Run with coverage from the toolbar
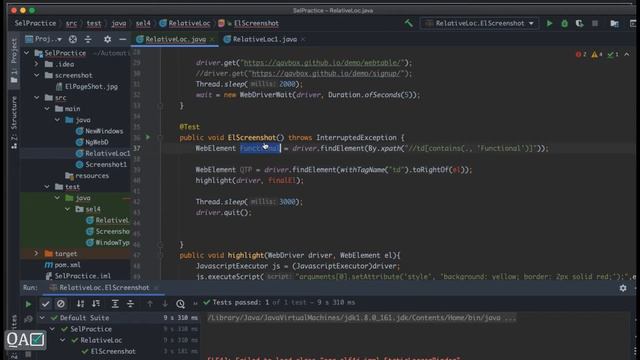Image resolution: width=640 pixels, height=360 pixels. (580, 24)
